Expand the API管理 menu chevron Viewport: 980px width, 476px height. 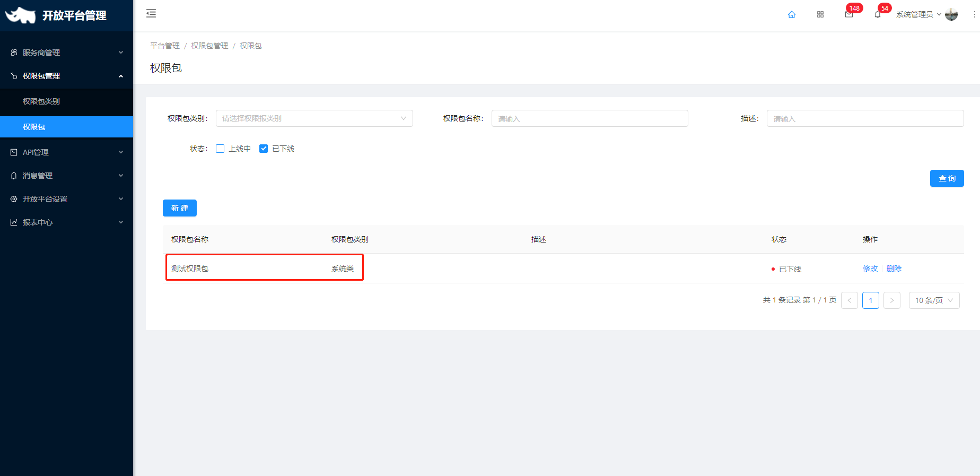pyautogui.click(x=121, y=152)
